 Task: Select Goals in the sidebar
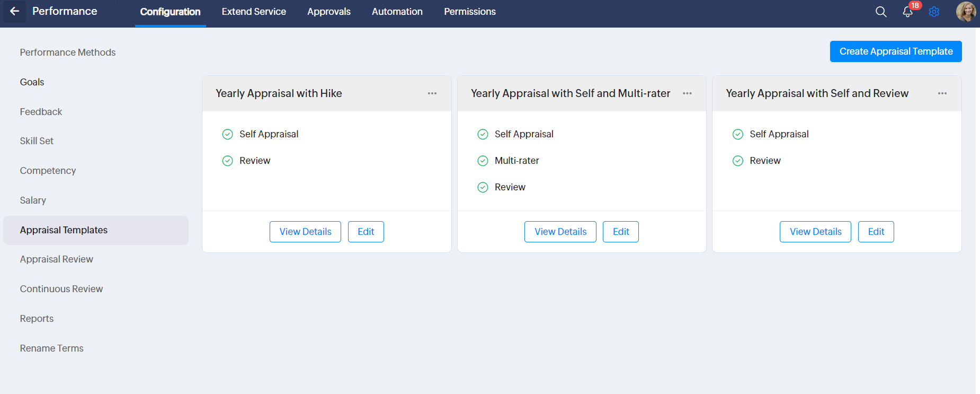click(x=32, y=82)
